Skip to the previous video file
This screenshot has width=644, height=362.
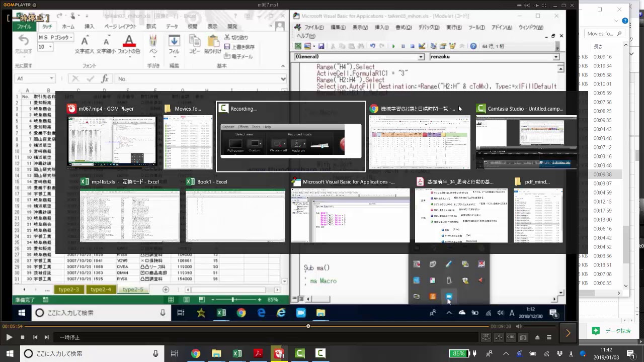[x=35, y=337]
